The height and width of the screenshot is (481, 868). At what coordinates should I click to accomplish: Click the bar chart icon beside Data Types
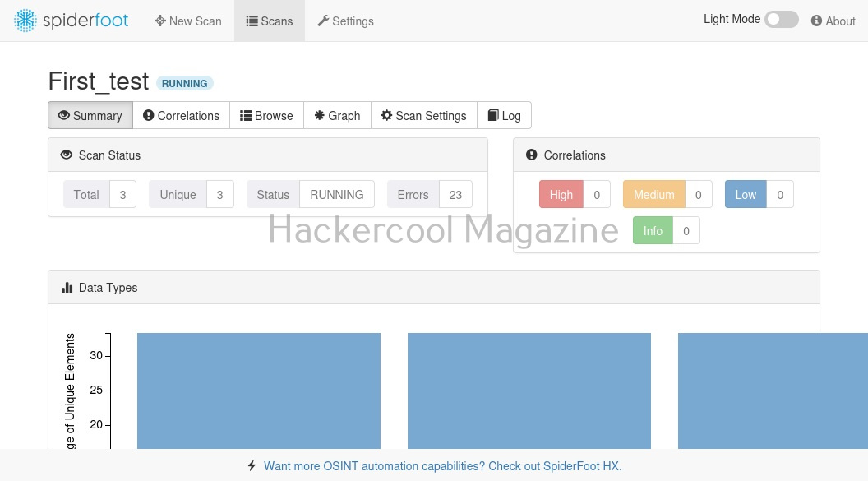pyautogui.click(x=67, y=287)
